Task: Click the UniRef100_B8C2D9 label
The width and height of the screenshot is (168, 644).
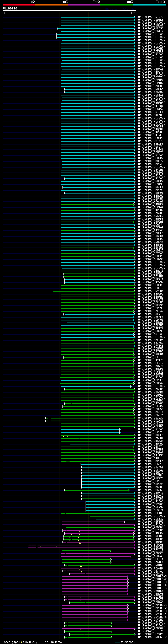Action: point(151,248)
